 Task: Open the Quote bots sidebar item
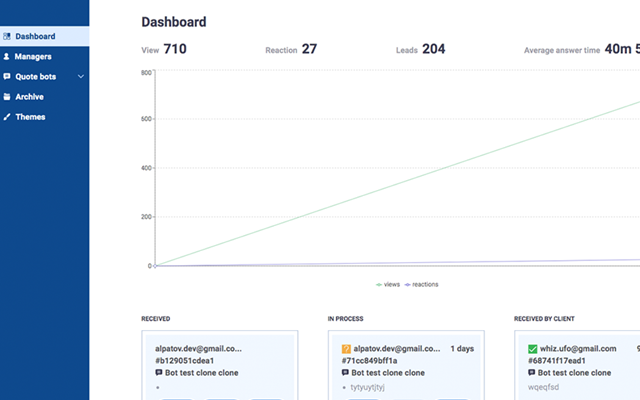pos(44,76)
